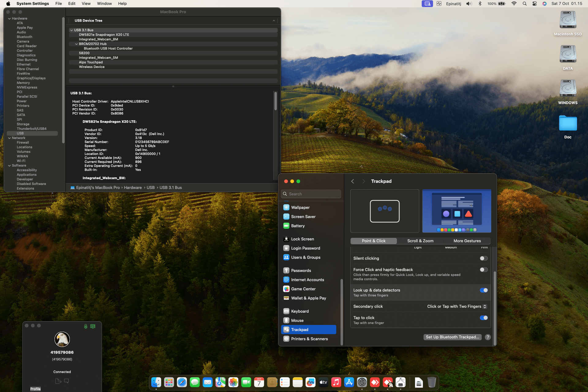Select Game Center in settings sidebar
Screen dimensions: 588x392
click(x=303, y=289)
